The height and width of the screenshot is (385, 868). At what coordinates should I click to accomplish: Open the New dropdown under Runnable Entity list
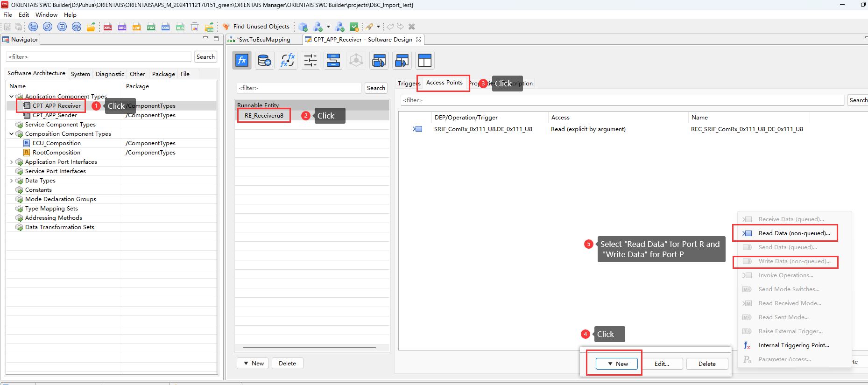click(253, 364)
